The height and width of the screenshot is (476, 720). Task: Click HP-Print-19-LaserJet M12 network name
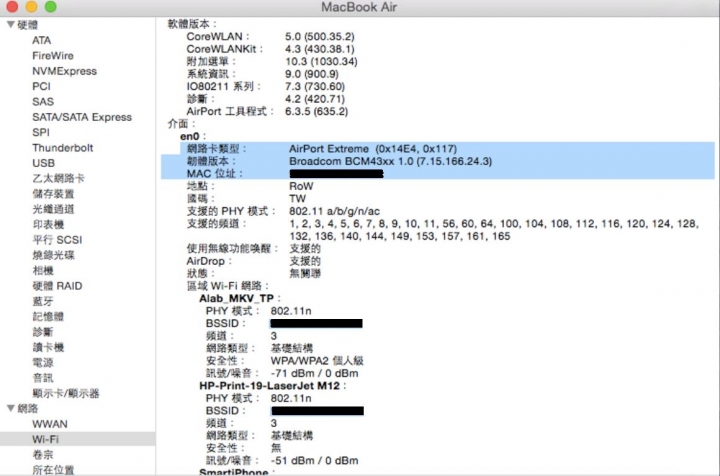point(269,386)
